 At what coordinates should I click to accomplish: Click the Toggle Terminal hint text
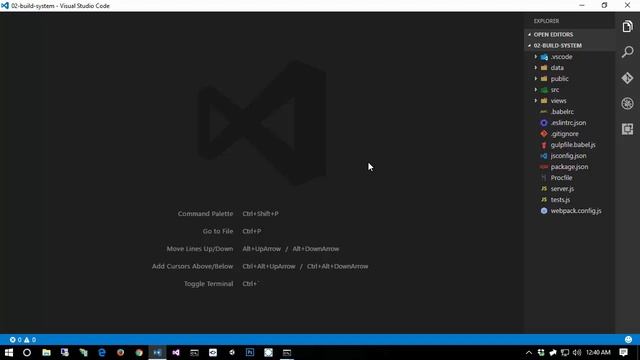(209, 284)
